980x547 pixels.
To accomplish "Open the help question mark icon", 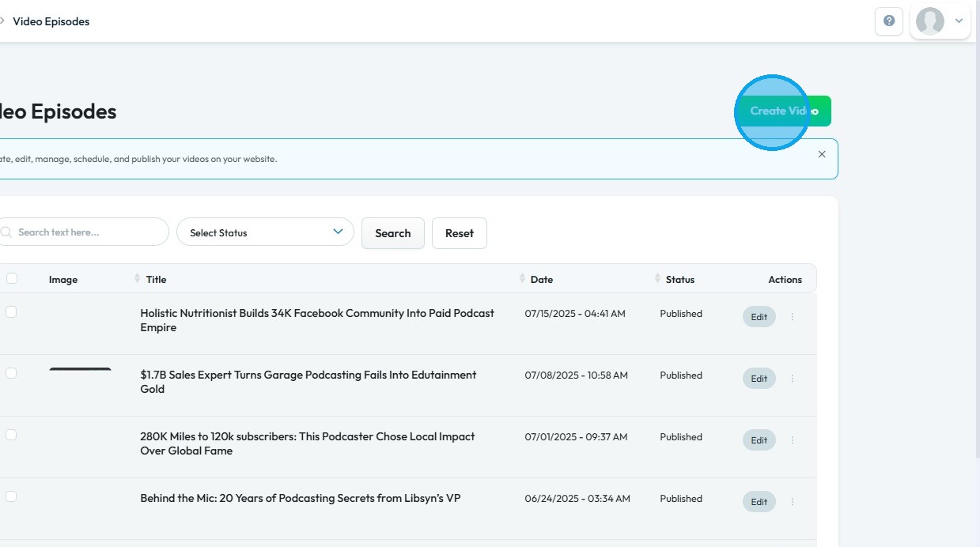I will [x=889, y=21].
